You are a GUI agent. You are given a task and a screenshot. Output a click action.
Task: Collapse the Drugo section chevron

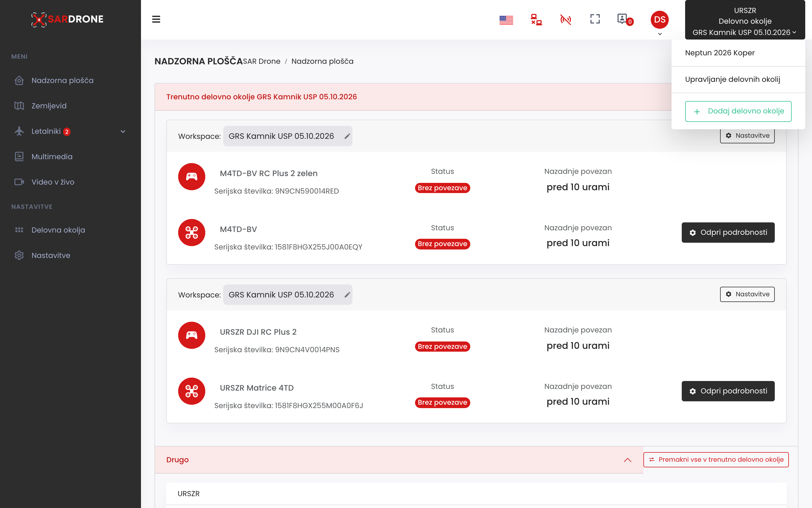click(627, 460)
